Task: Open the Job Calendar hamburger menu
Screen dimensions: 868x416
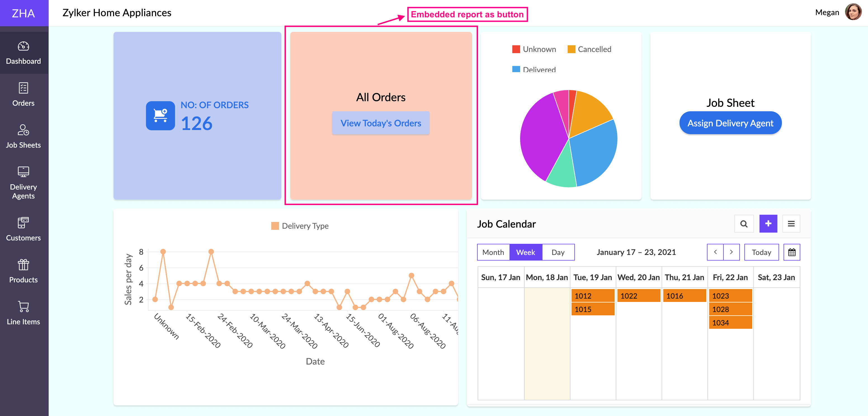Action: coord(791,224)
